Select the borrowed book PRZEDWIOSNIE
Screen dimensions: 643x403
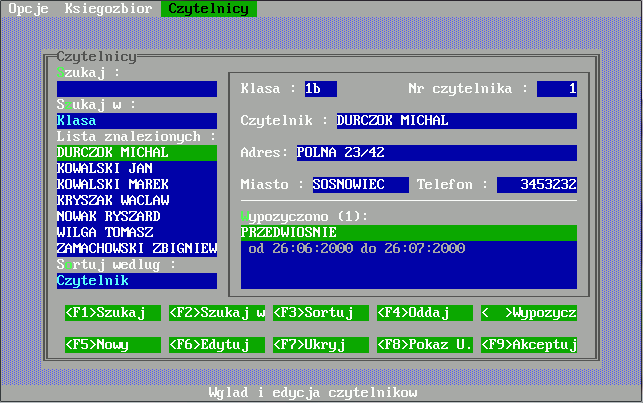point(408,233)
